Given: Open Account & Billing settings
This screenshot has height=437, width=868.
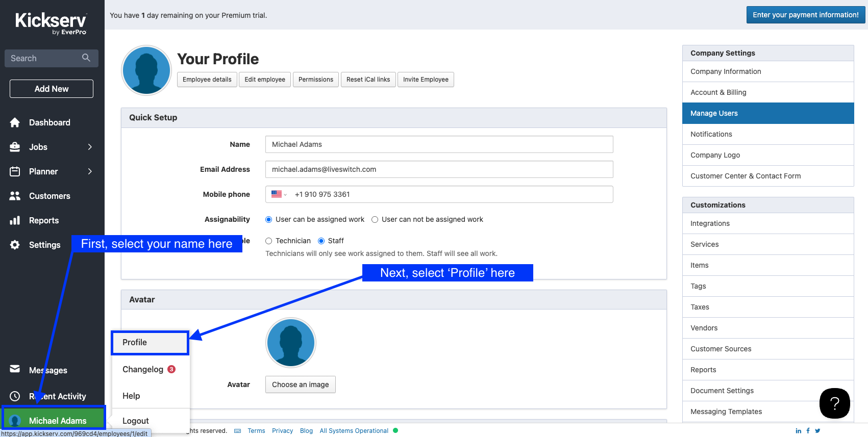Looking at the screenshot, I should tap(768, 92).
